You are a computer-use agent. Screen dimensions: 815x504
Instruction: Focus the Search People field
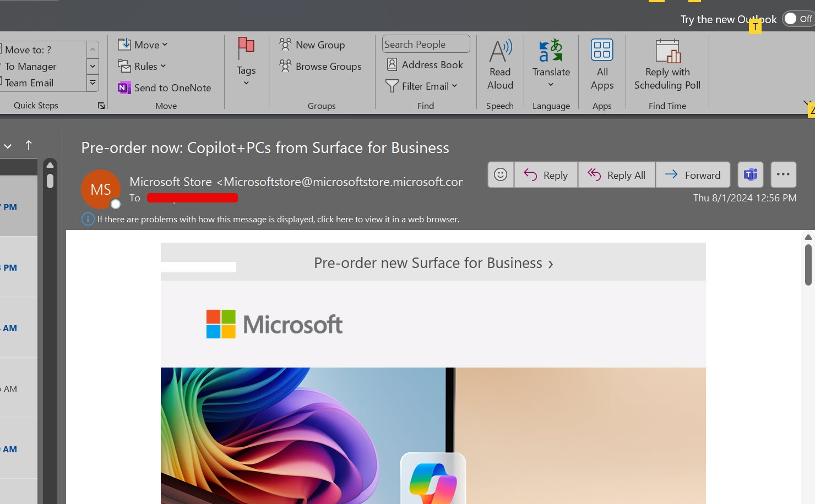point(426,44)
